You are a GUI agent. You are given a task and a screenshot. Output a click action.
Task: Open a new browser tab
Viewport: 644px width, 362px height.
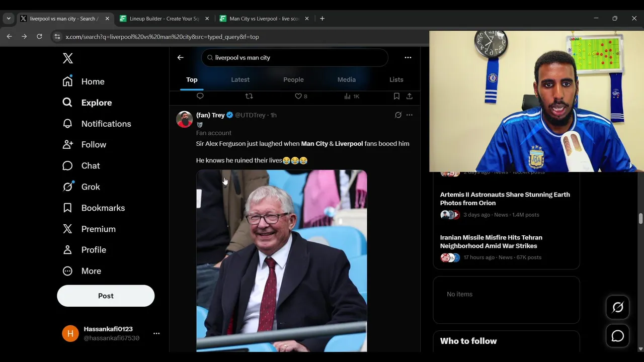click(x=322, y=19)
